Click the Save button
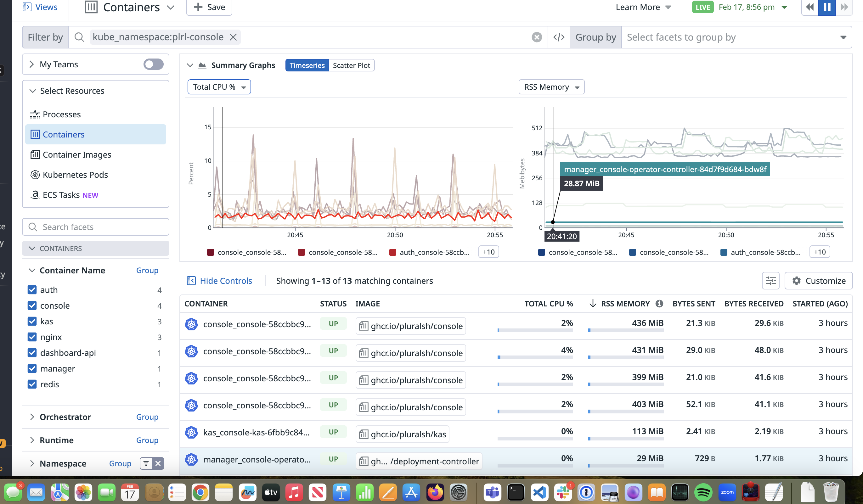The width and height of the screenshot is (863, 504). [209, 7]
